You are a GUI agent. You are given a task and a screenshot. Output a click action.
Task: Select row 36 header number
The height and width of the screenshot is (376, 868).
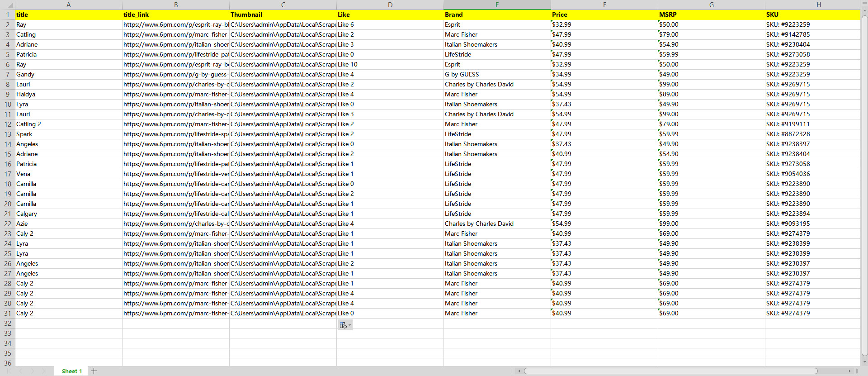tap(8, 363)
